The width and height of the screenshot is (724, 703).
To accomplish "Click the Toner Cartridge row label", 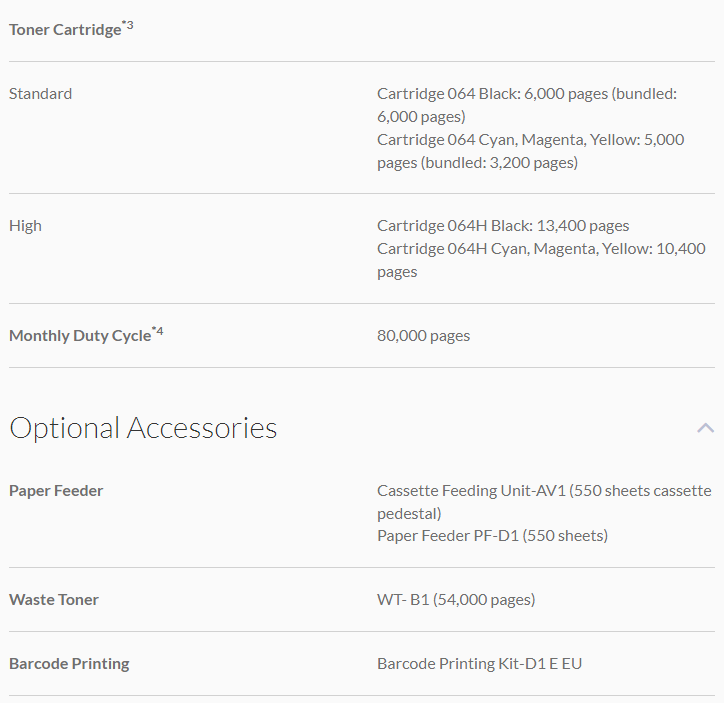I will click(65, 30).
